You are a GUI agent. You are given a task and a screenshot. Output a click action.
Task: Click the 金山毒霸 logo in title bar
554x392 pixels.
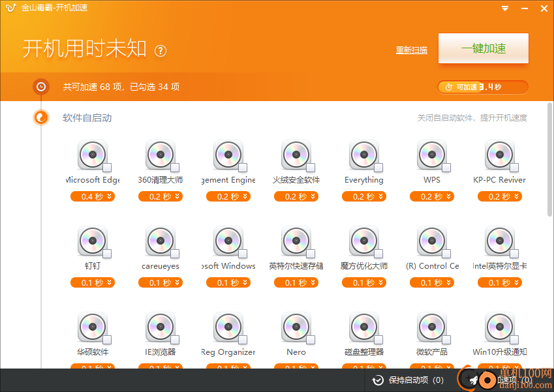(10, 8)
